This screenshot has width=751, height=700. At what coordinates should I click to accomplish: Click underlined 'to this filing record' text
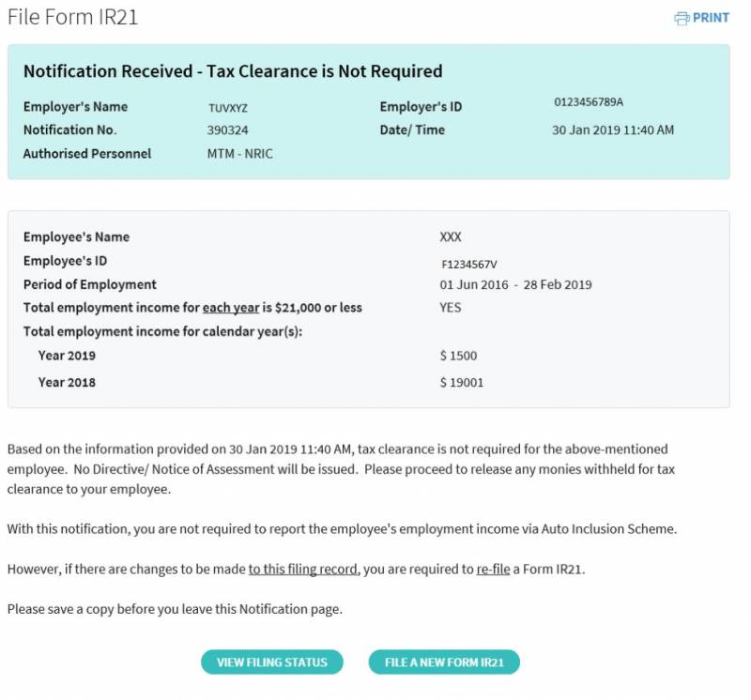tap(302, 570)
